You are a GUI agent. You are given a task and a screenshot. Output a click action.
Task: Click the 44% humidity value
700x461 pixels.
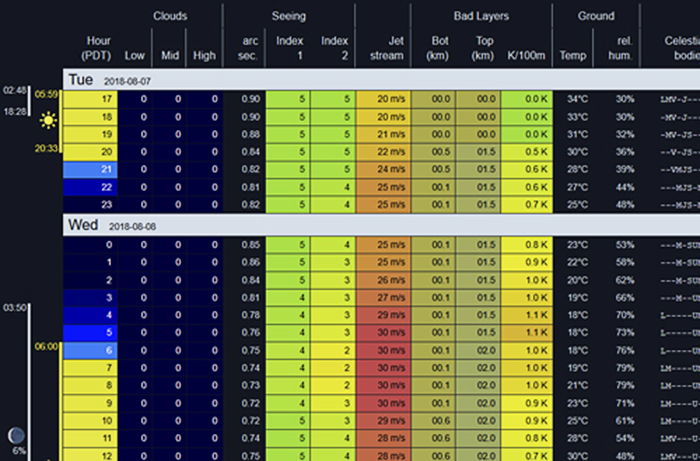point(625,187)
